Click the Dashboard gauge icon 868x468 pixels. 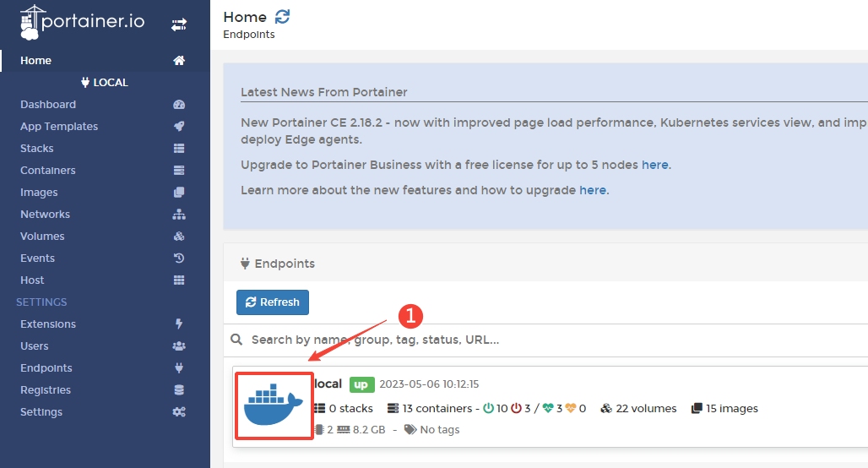point(179,105)
